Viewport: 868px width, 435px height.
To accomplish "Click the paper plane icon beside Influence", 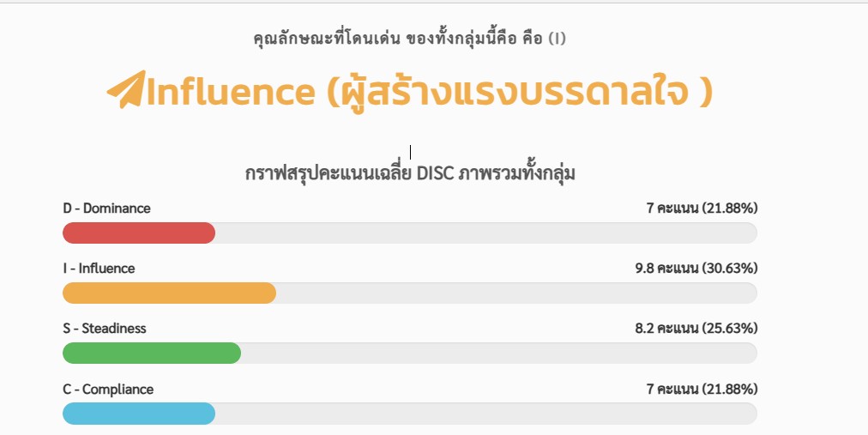I will (x=124, y=90).
